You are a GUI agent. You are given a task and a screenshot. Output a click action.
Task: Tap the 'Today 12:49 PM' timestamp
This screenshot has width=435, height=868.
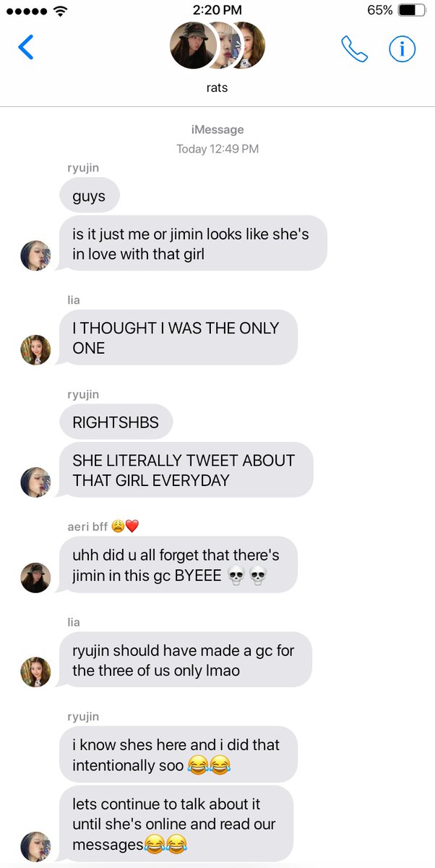217,149
